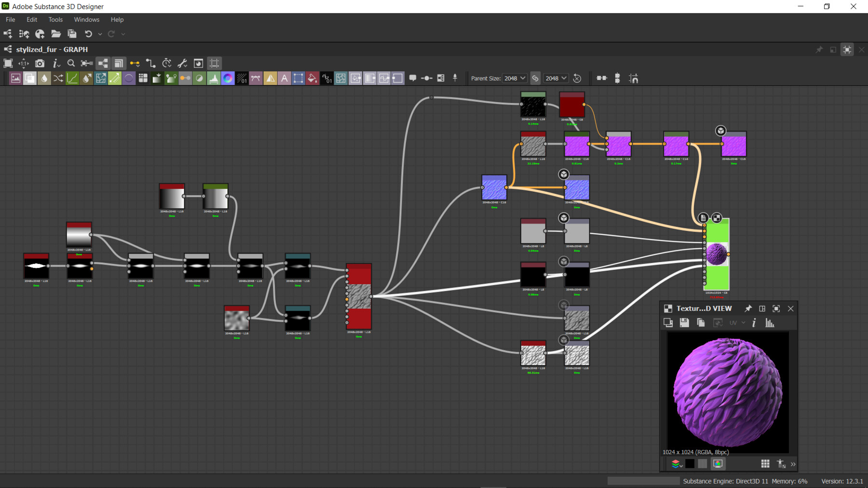
Task: Open the search tool in the graph toolbar
Action: click(70, 63)
